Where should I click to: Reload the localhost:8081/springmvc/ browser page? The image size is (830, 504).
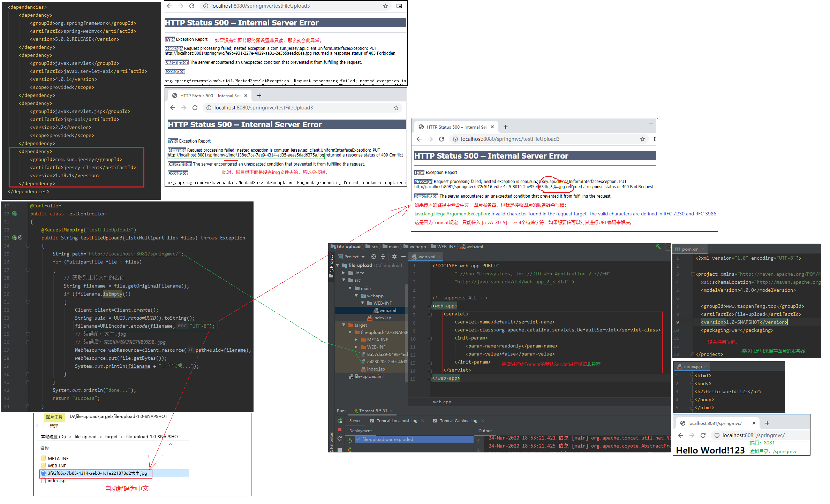(703, 435)
